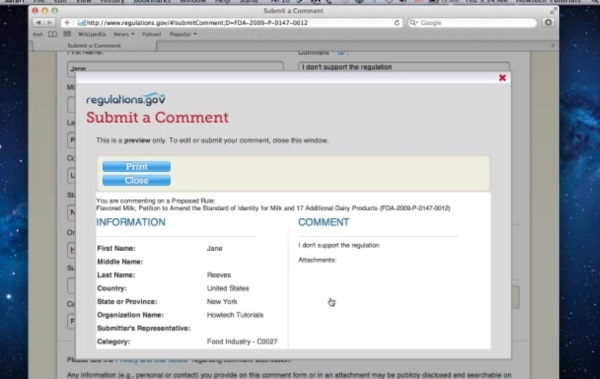Click the blue Close button
Screen dimensions: 600x379
coord(137,180)
